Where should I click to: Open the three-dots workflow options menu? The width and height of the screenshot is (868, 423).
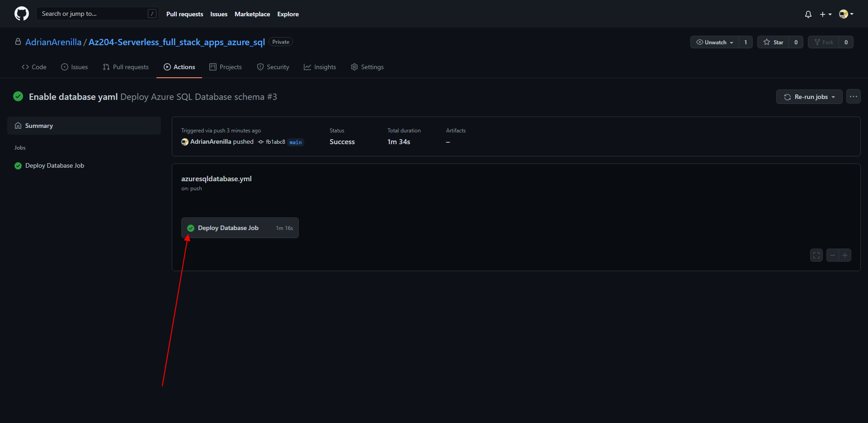[x=854, y=97]
